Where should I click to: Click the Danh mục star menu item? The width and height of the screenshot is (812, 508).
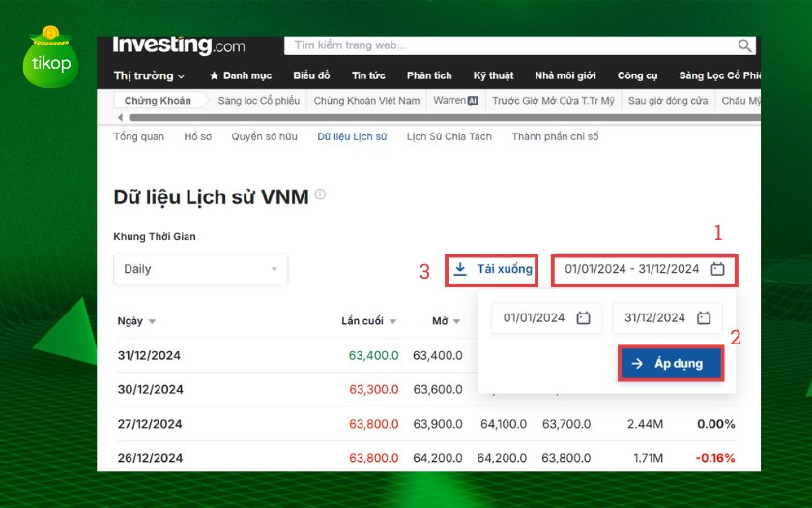(x=240, y=75)
